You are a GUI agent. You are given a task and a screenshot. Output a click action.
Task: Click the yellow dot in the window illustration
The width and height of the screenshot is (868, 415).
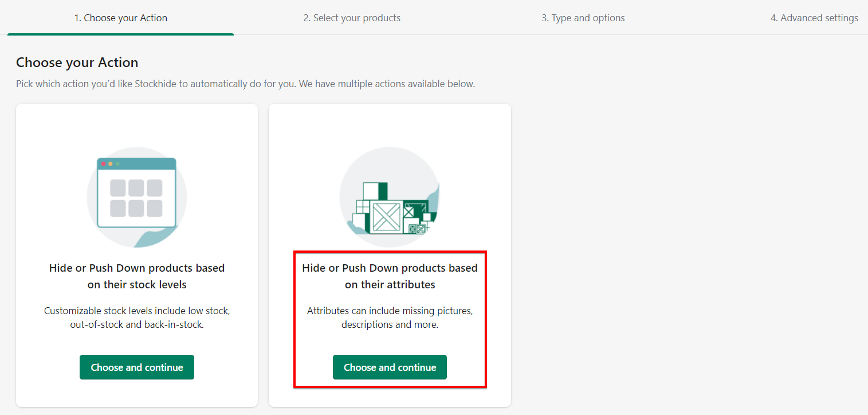[x=111, y=164]
